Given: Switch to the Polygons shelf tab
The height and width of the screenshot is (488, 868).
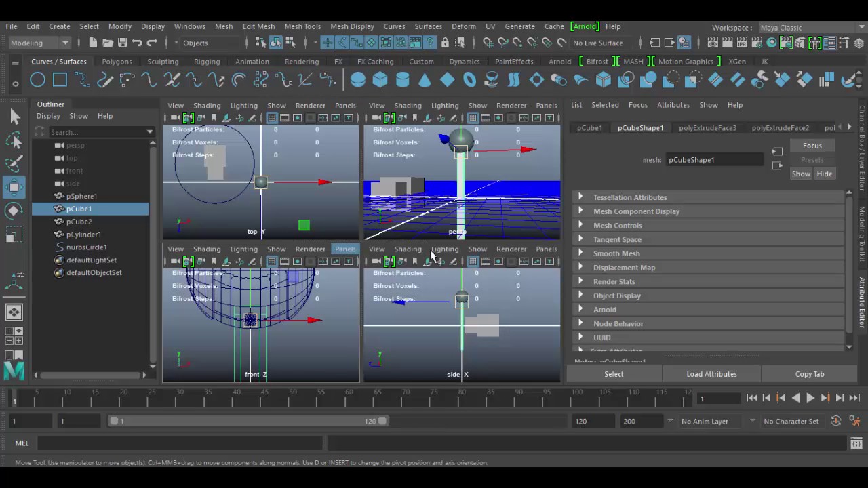Looking at the screenshot, I should pyautogui.click(x=117, y=62).
